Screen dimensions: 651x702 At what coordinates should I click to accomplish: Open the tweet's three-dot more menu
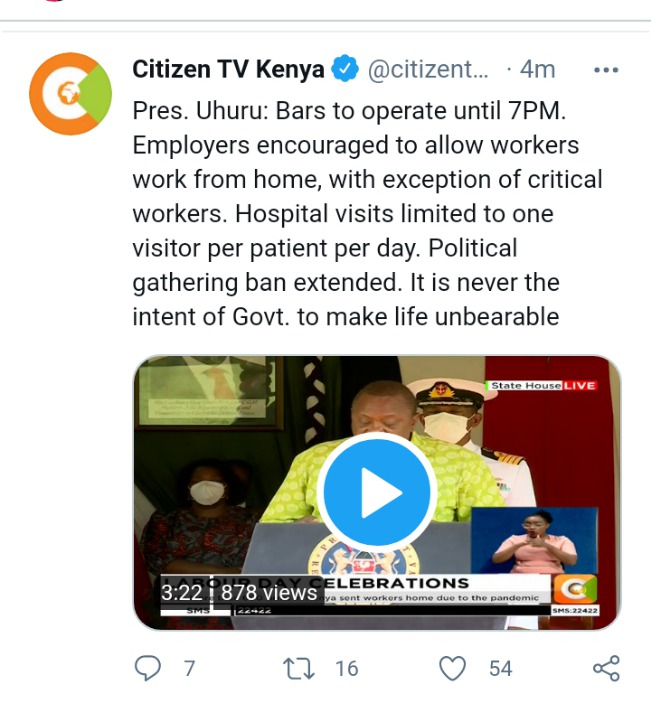[x=606, y=70]
